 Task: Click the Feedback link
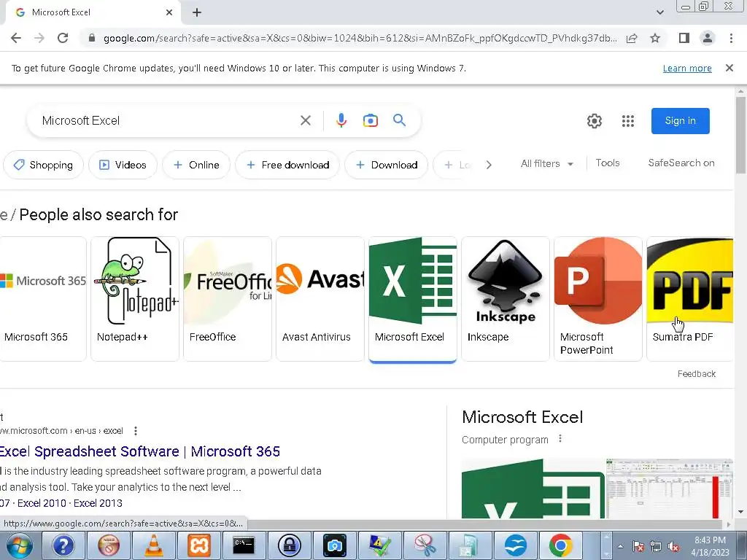pyautogui.click(x=697, y=374)
